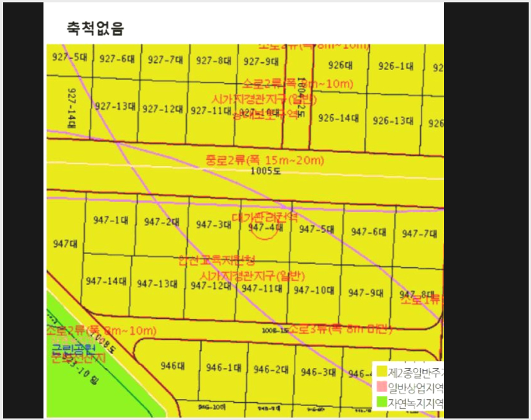Pick the 947-3대 parcel label
Viewport: 531px width, 420px height.
213,224
